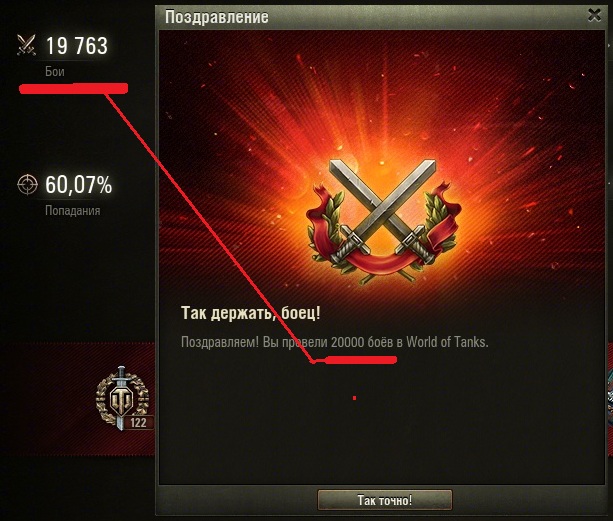Click the "Попадания" statistic label
The width and height of the screenshot is (613, 521).
pos(73,210)
